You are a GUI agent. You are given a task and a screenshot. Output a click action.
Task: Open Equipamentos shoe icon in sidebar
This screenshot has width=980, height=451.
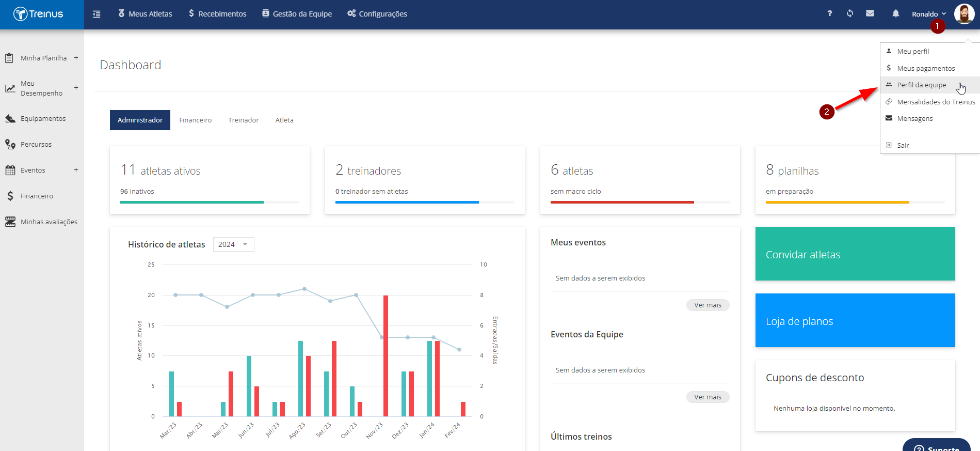10,119
